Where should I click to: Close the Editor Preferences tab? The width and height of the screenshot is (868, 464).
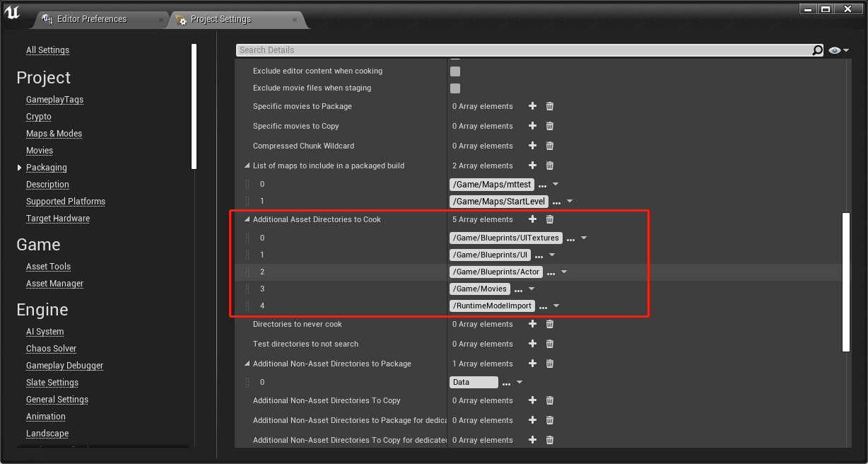pos(161,20)
